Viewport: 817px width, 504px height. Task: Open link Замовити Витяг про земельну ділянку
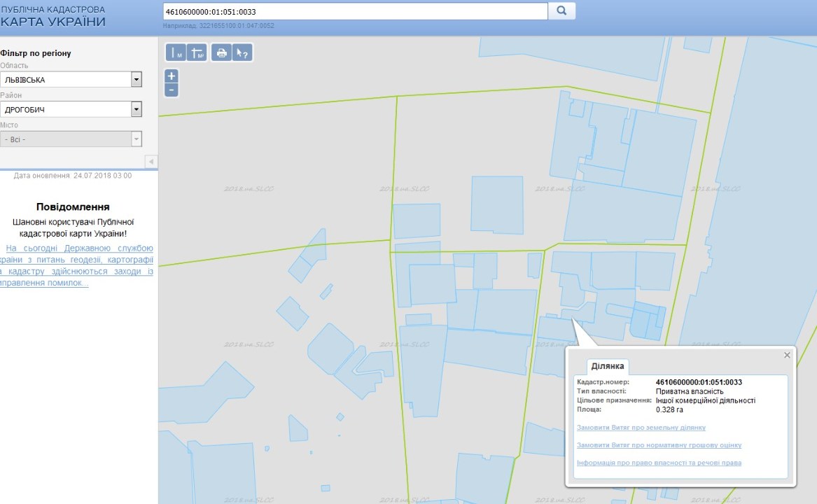pyautogui.click(x=641, y=428)
